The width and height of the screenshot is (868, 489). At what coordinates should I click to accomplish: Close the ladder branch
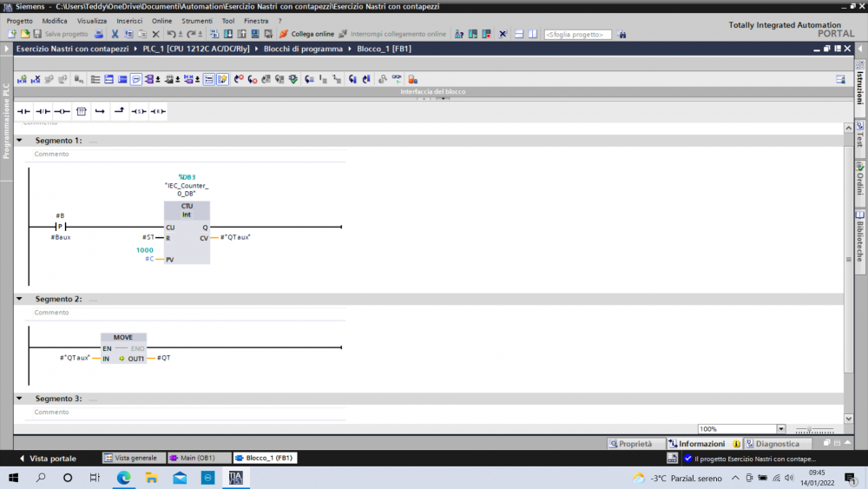point(119,111)
